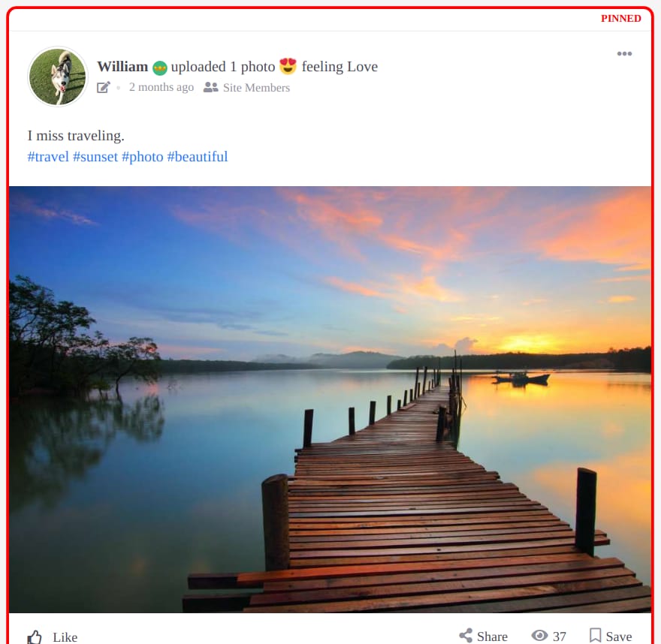The width and height of the screenshot is (661, 644).
Task: Click the green badge beside William
Action: [160, 68]
